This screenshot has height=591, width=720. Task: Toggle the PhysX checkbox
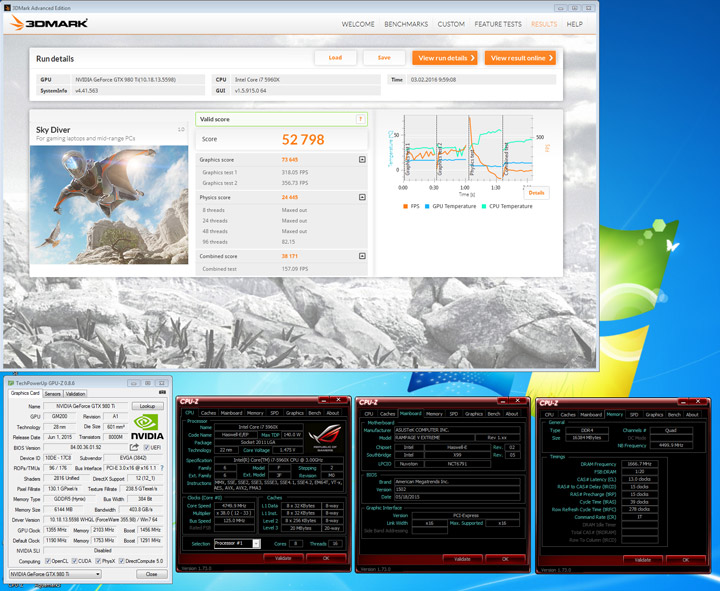click(98, 561)
